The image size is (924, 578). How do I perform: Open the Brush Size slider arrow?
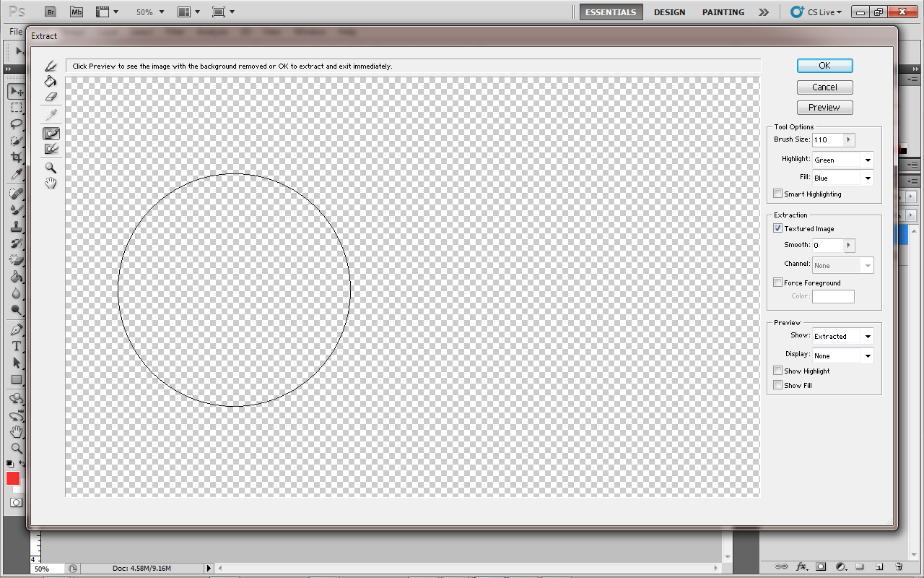pyautogui.click(x=849, y=139)
